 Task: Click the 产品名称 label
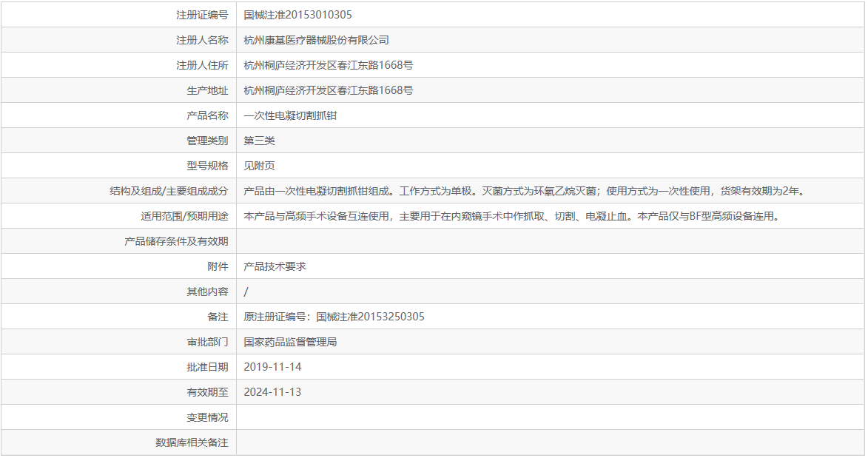click(207, 115)
